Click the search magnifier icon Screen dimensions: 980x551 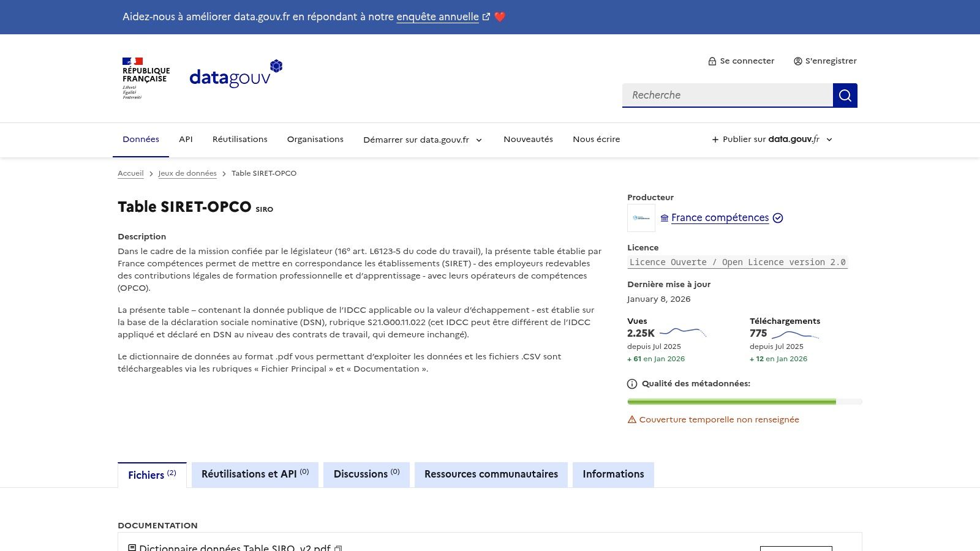pyautogui.click(x=845, y=95)
